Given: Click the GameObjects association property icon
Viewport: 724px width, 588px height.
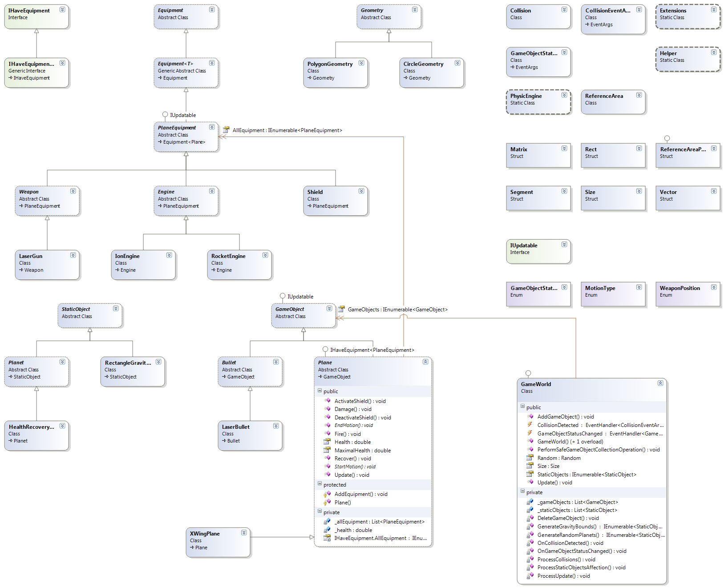Looking at the screenshot, I should (341, 309).
